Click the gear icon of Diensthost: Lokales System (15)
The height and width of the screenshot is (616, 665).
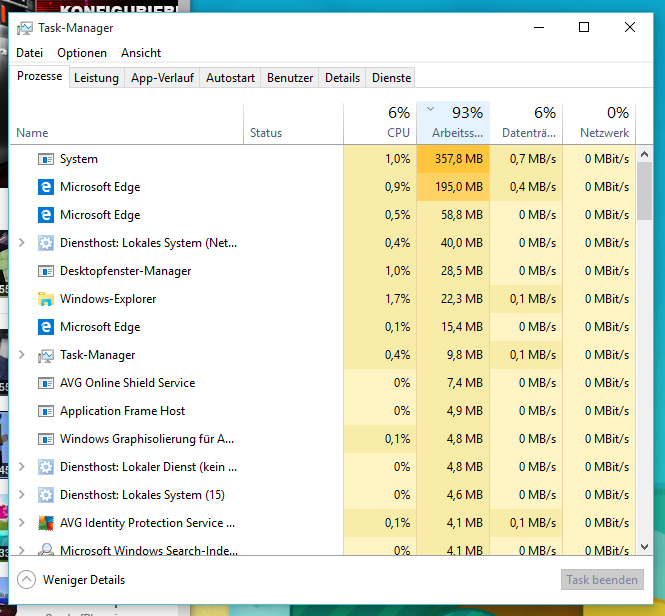pyautogui.click(x=46, y=495)
